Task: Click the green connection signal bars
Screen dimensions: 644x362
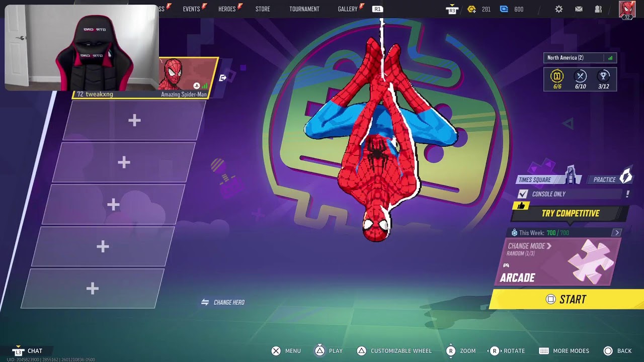Action: coord(610,58)
